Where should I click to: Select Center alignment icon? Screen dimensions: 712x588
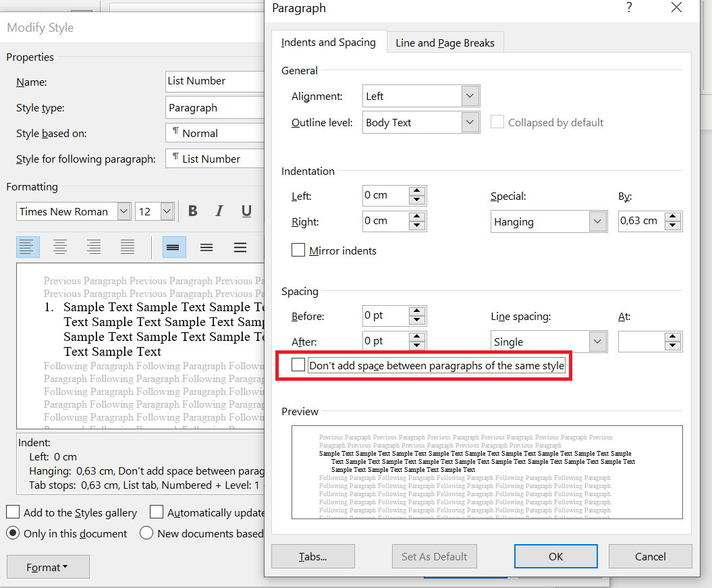point(60,247)
